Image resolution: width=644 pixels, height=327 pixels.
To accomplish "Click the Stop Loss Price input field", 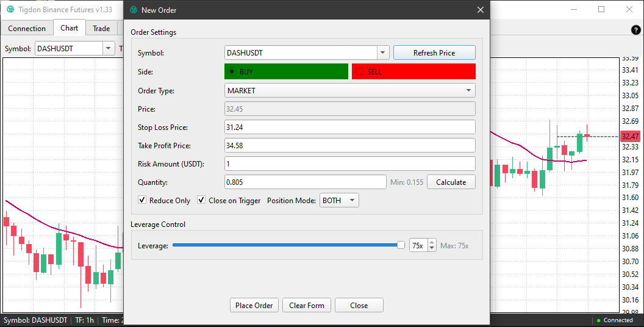I will 350,128.
